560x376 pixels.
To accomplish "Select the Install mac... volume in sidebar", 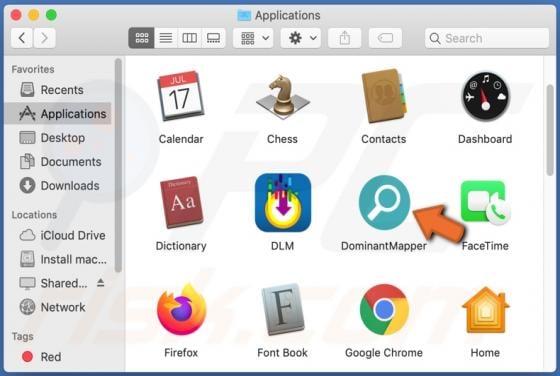I will point(58,259).
